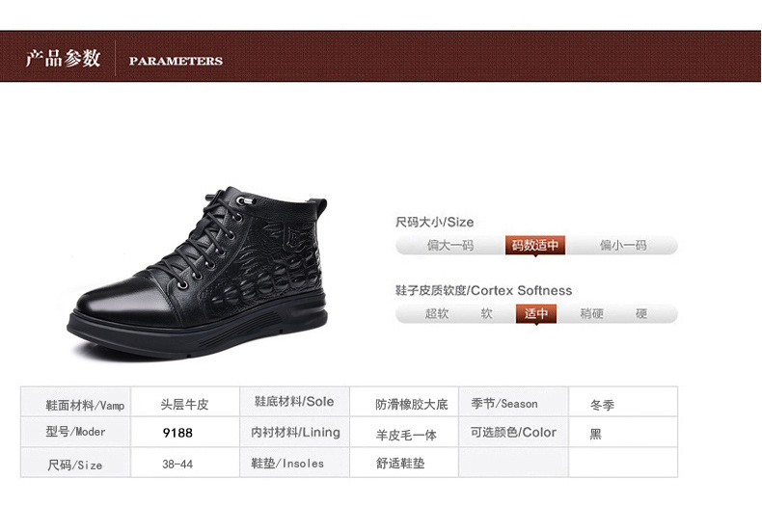
Task: Select the highlighted 码数适中 size option
Action: click(x=535, y=245)
